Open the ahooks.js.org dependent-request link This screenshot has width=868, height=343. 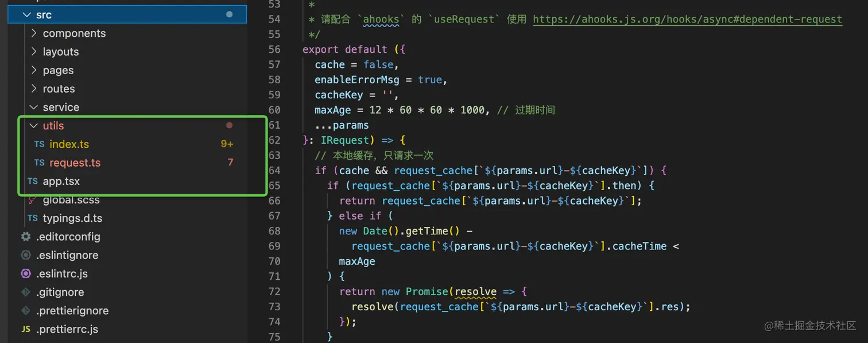point(687,19)
